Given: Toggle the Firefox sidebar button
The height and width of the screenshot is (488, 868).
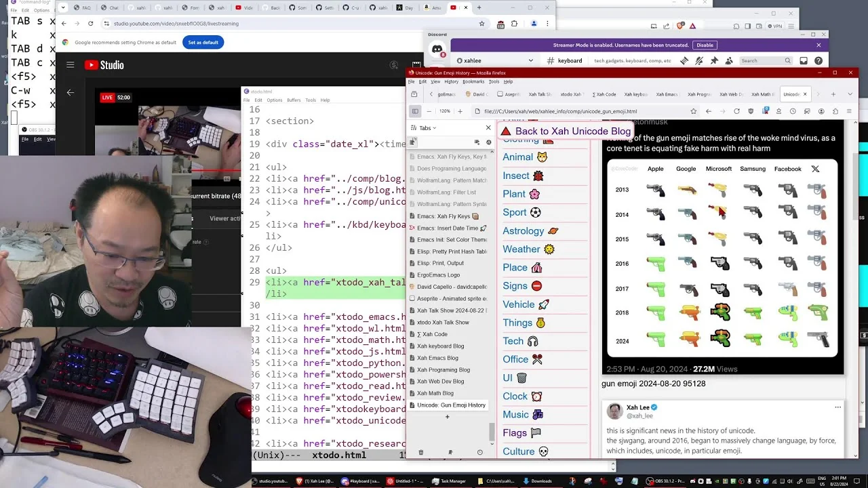Looking at the screenshot, I should [415, 111].
